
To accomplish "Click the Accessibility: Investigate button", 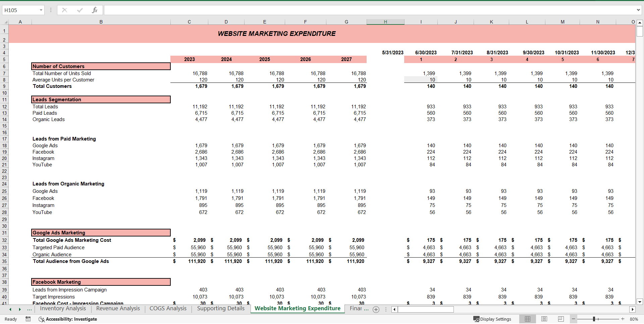I will coord(68,319).
